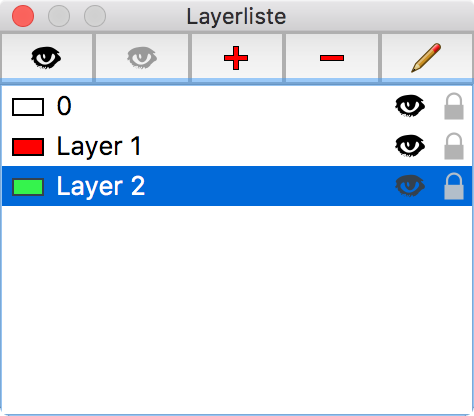Lock Layer 1 via its padlock
474x416 pixels.
point(454,146)
